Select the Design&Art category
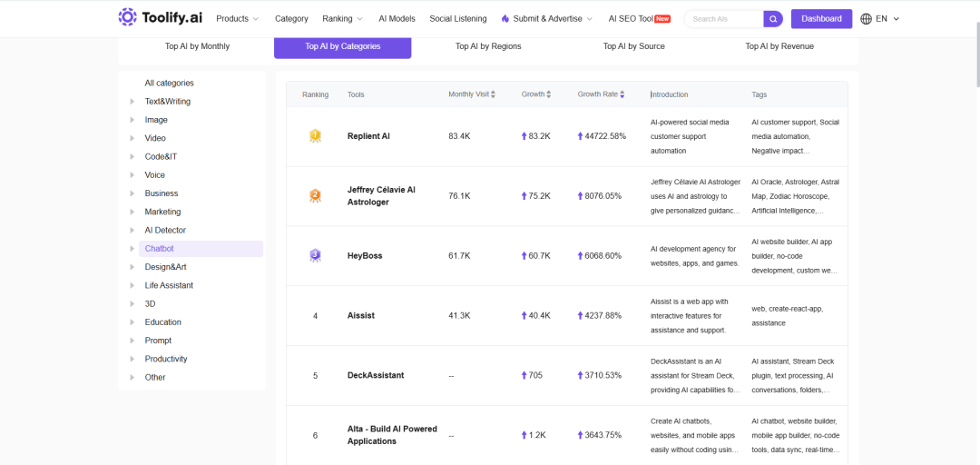 (x=166, y=267)
